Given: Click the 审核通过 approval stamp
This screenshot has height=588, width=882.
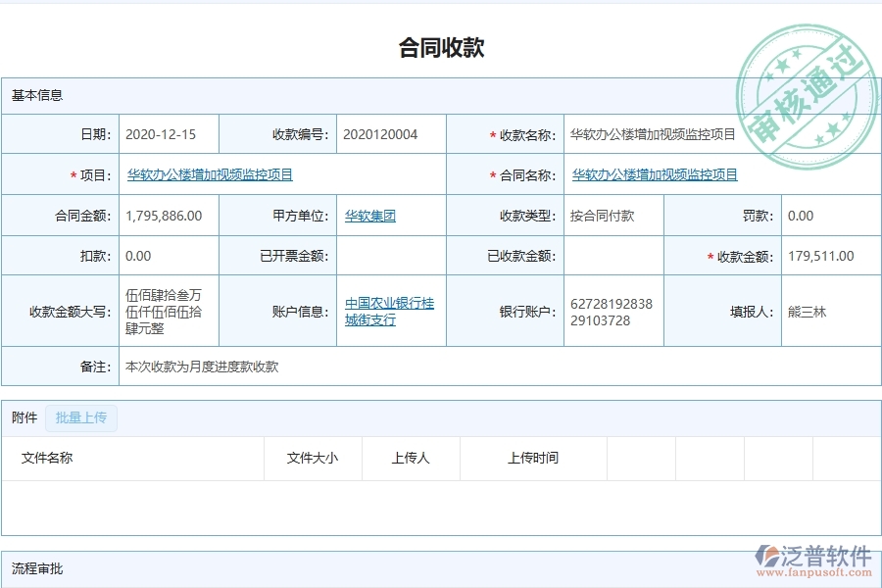Looking at the screenshot, I should pyautogui.click(x=806, y=73).
